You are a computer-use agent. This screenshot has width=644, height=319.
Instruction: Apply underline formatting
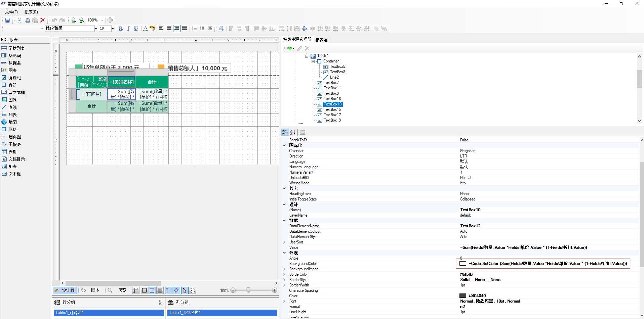136,29
